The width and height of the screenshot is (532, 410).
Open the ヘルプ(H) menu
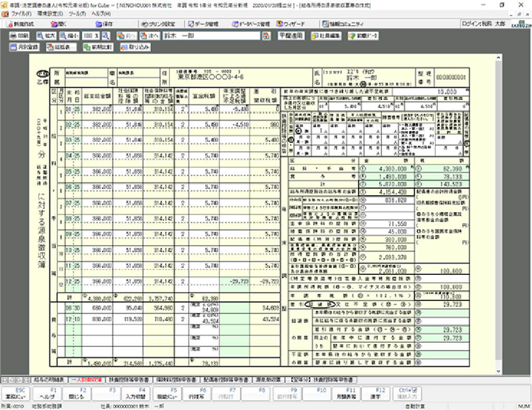(x=101, y=14)
